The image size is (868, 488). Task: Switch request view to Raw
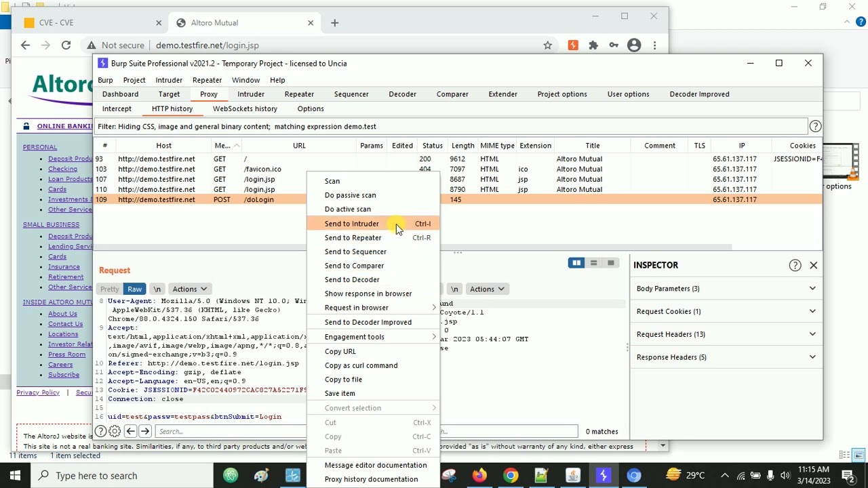click(134, 289)
